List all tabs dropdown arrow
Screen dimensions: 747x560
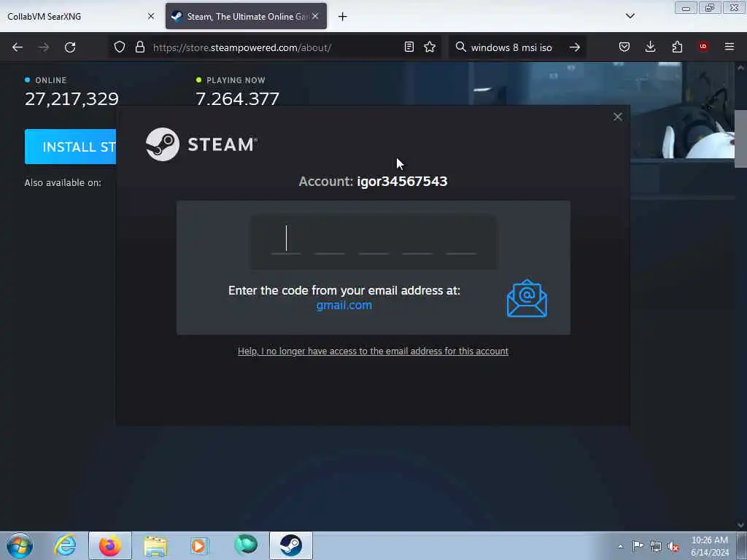coord(630,16)
